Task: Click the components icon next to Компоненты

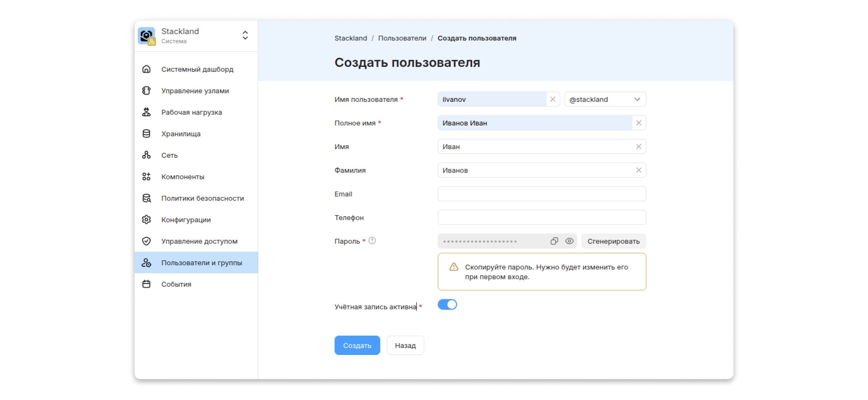Action: pyautogui.click(x=146, y=176)
